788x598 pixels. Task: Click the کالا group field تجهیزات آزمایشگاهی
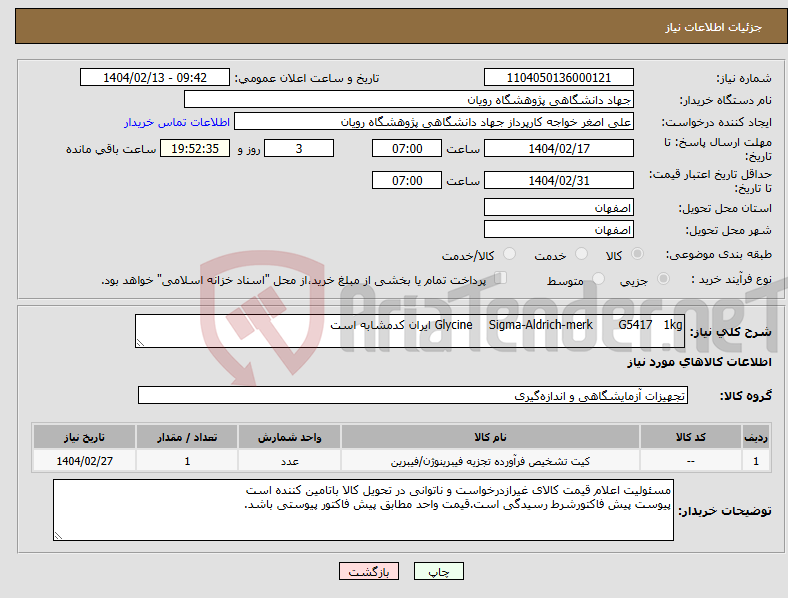coord(413,395)
